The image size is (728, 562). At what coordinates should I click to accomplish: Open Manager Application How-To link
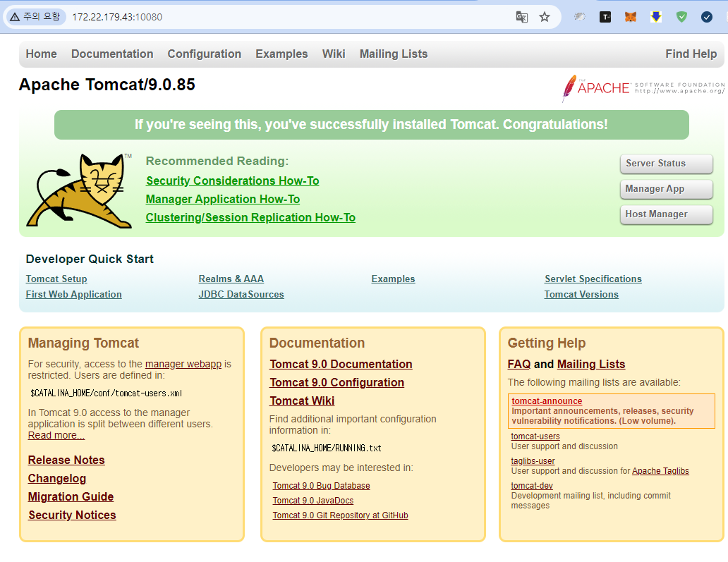pos(223,199)
